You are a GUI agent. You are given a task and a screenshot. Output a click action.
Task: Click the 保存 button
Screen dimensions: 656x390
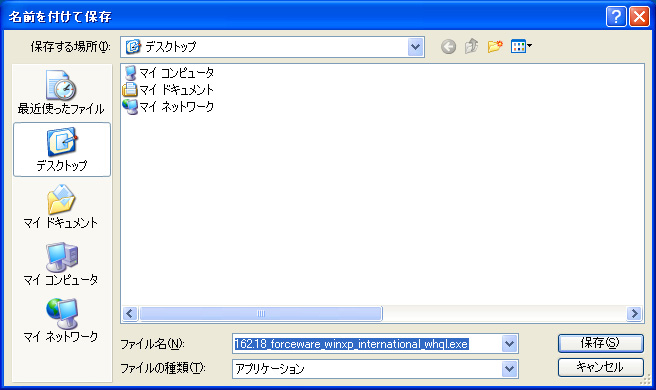point(600,343)
